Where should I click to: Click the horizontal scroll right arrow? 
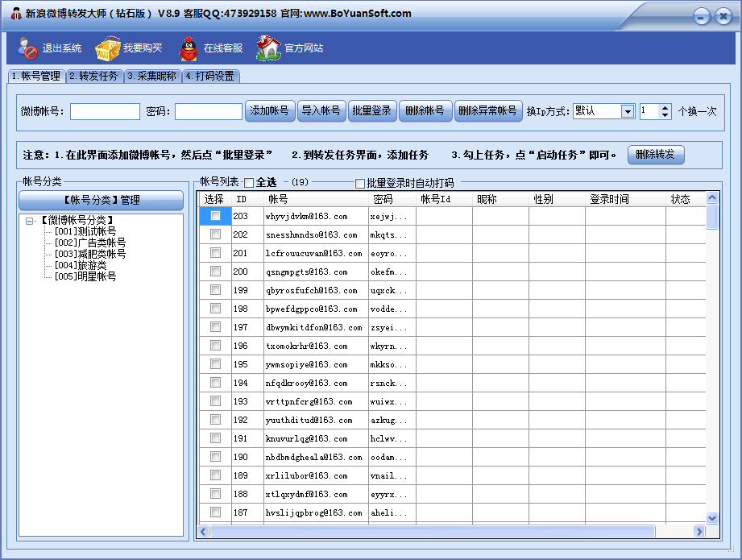(699, 532)
